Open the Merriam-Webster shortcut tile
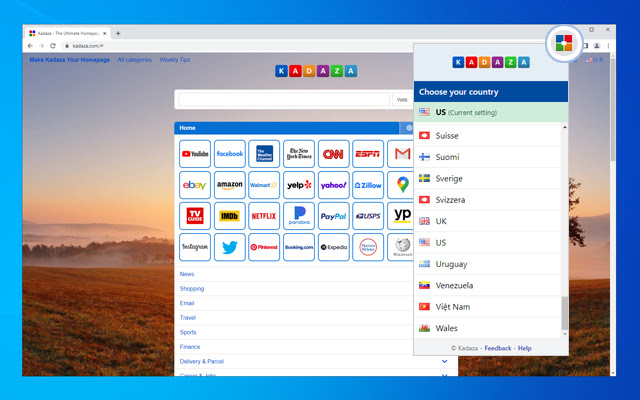 [x=368, y=247]
